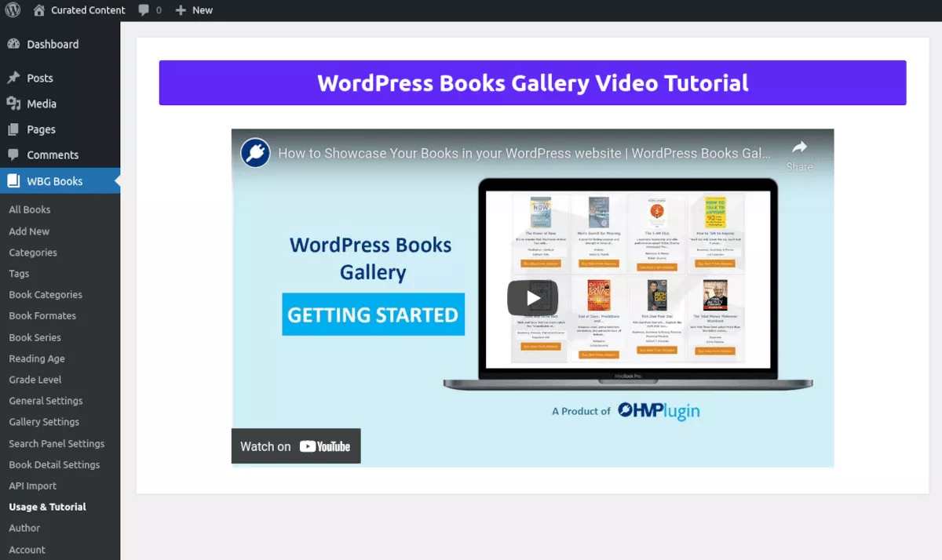
Task: Click the Pages icon in sidebar
Action: (13, 129)
